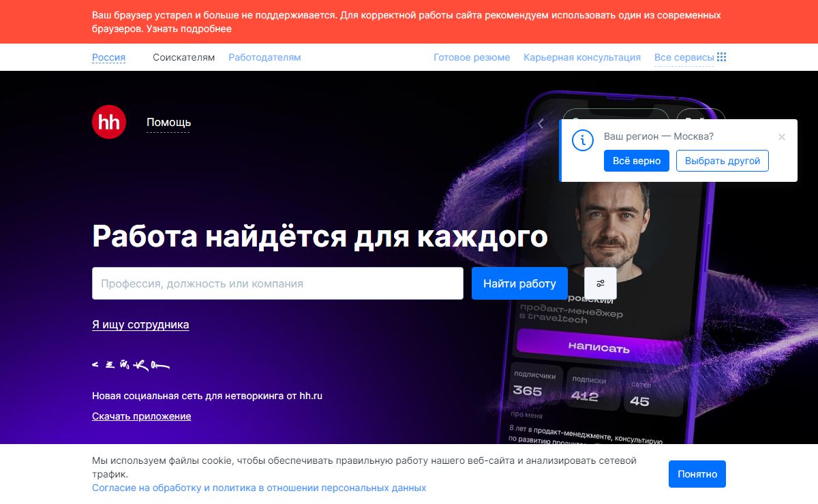Viewport: 818px width, 504px height.
Task: Click the Найти работу button
Action: (519, 283)
